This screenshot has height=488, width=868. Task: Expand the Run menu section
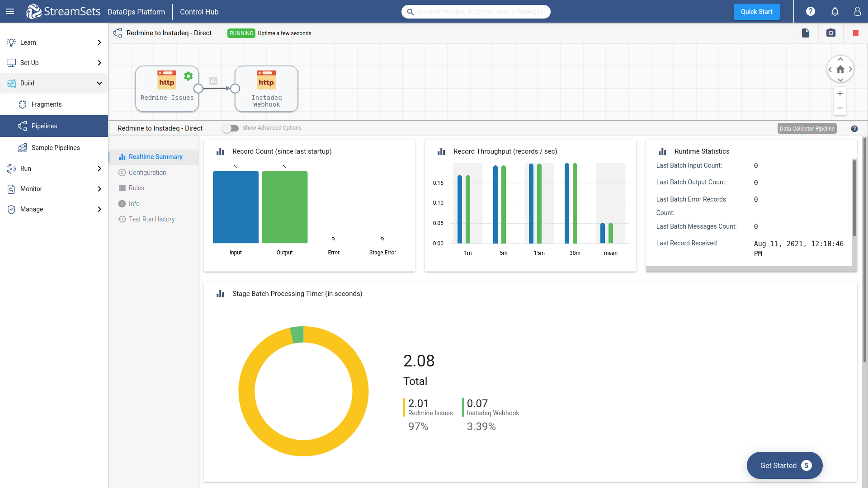point(54,169)
